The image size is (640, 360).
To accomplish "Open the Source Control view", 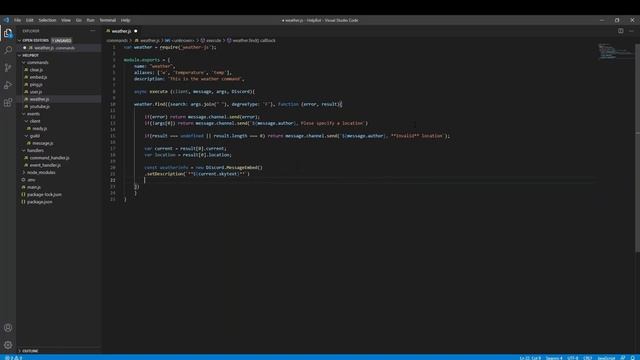I will (8, 67).
